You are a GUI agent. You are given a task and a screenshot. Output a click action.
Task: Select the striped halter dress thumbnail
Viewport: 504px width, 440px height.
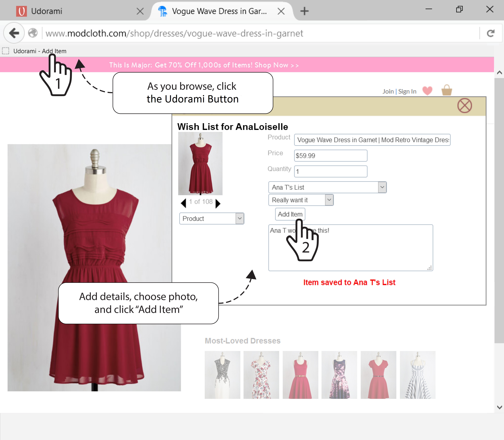(417, 375)
